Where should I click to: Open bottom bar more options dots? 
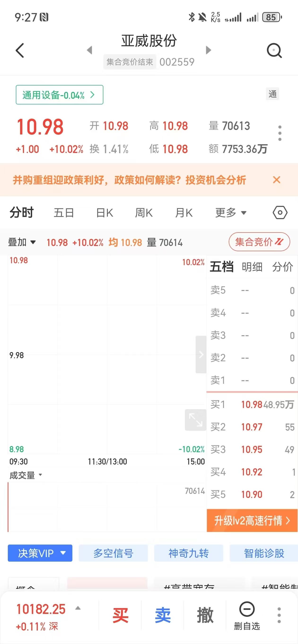point(279,615)
